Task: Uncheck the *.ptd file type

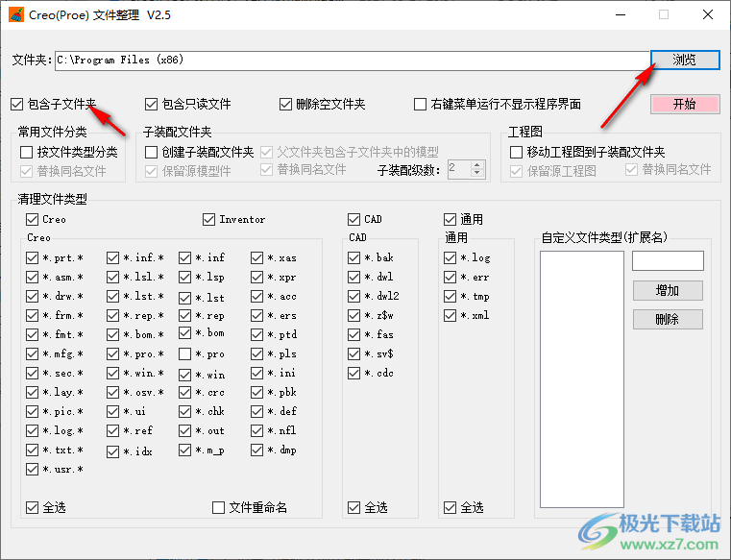Action: pyautogui.click(x=256, y=335)
